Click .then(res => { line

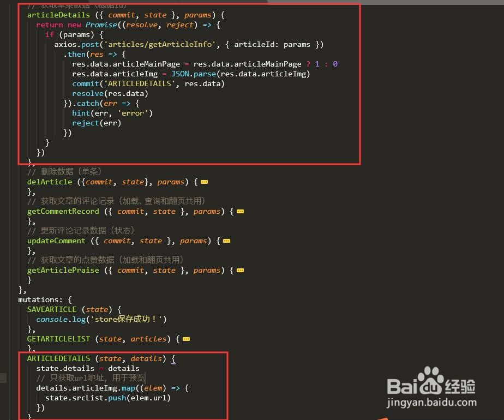click(x=94, y=55)
